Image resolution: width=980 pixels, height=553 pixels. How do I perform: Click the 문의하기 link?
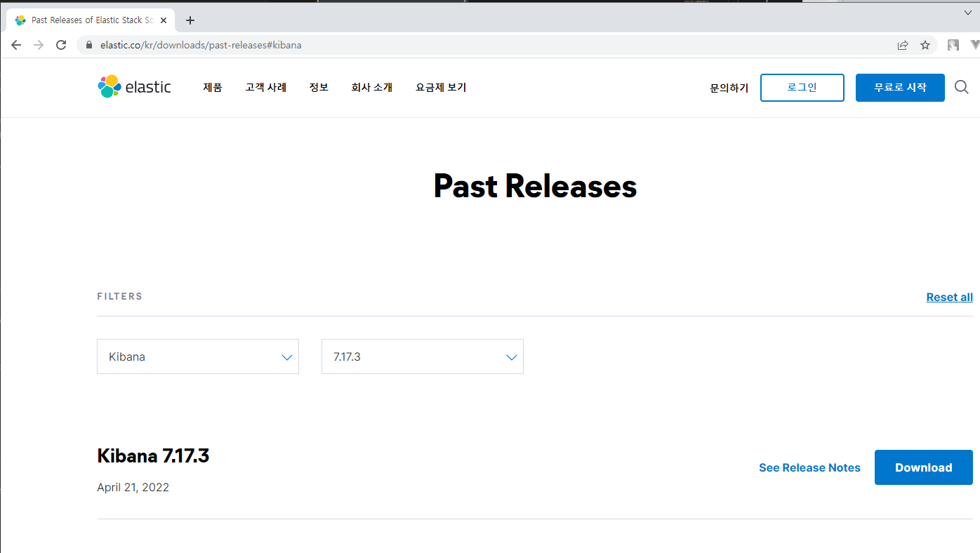(729, 88)
